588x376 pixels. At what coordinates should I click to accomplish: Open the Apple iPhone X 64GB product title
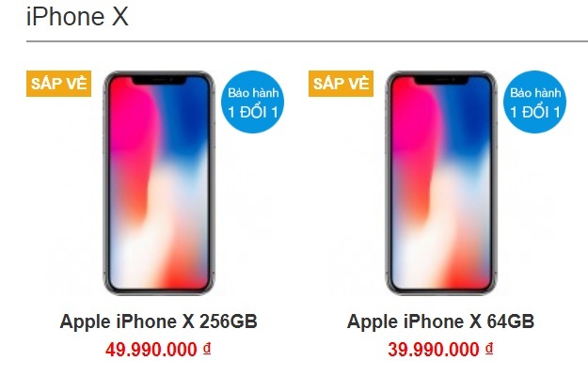440,321
